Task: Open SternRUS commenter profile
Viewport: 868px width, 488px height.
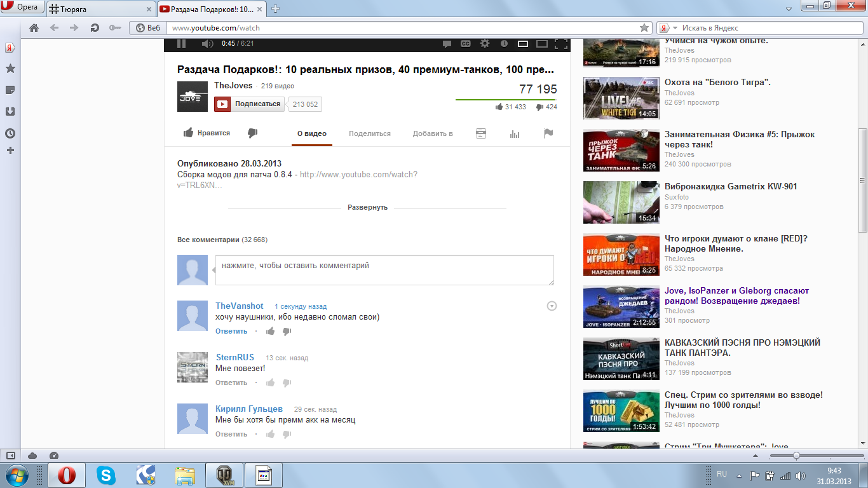Action: click(x=234, y=357)
